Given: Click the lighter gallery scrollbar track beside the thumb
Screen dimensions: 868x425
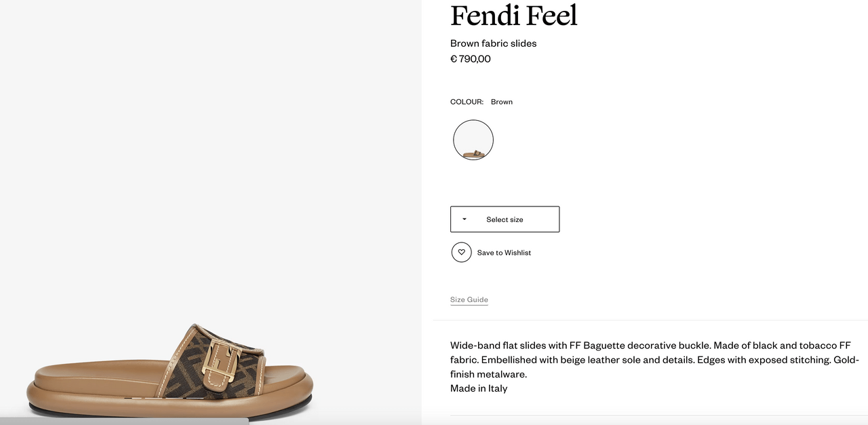Looking at the screenshot, I should [x=335, y=422].
